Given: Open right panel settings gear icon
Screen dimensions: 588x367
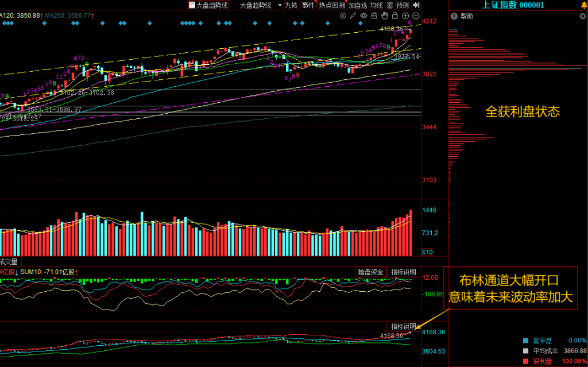Looking at the screenshot, I should click(582, 17).
